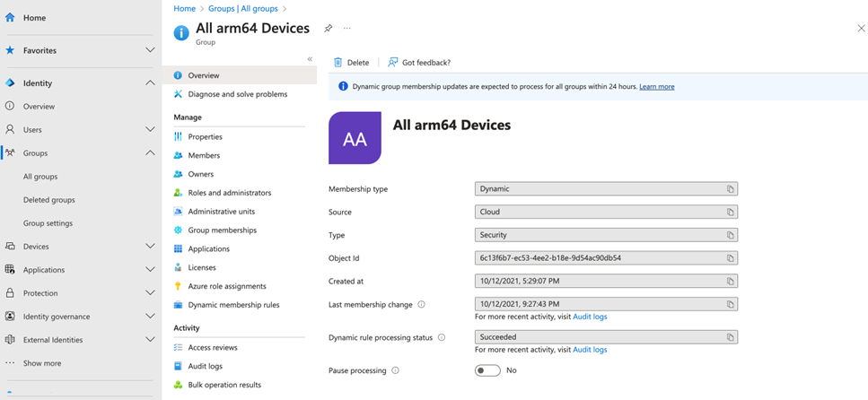Click the Protection lock icon

tap(10, 292)
